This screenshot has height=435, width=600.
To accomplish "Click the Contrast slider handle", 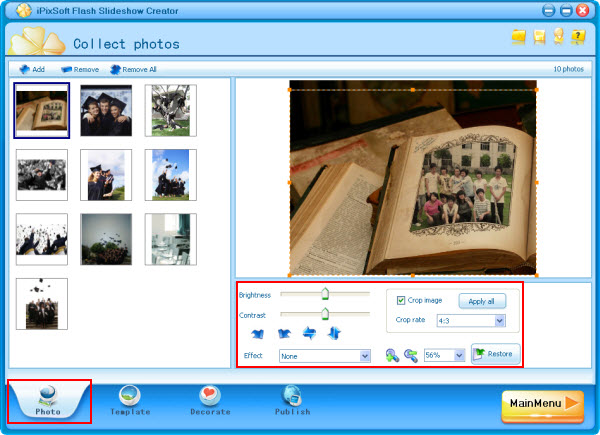I will pyautogui.click(x=325, y=313).
